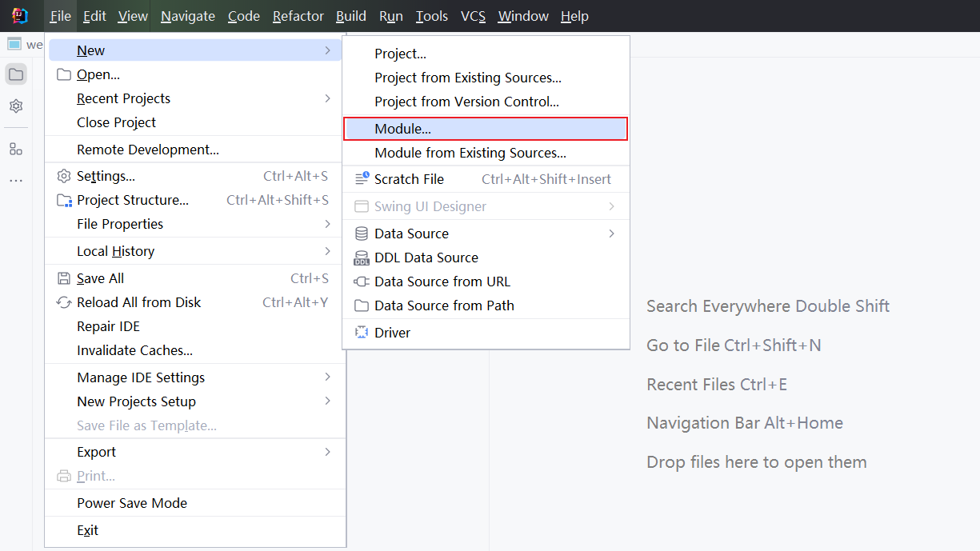Expand the Recent Projects submenu
Screen dimensions: 980x551
click(328, 98)
